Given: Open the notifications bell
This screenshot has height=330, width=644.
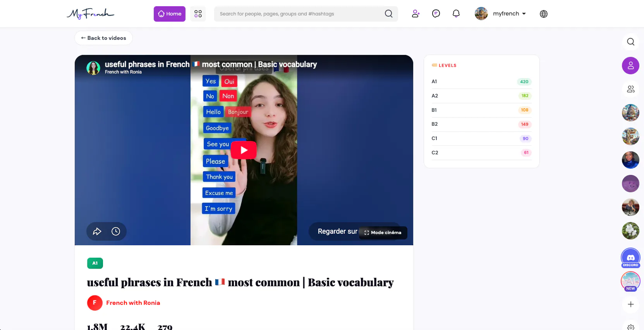Looking at the screenshot, I should [x=456, y=14].
